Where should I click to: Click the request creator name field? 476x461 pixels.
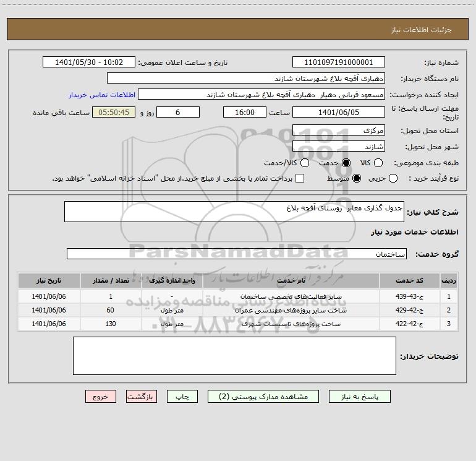[261, 95]
